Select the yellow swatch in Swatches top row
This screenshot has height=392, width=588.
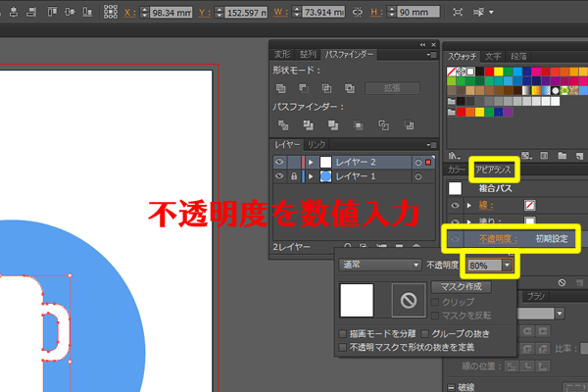(x=499, y=72)
